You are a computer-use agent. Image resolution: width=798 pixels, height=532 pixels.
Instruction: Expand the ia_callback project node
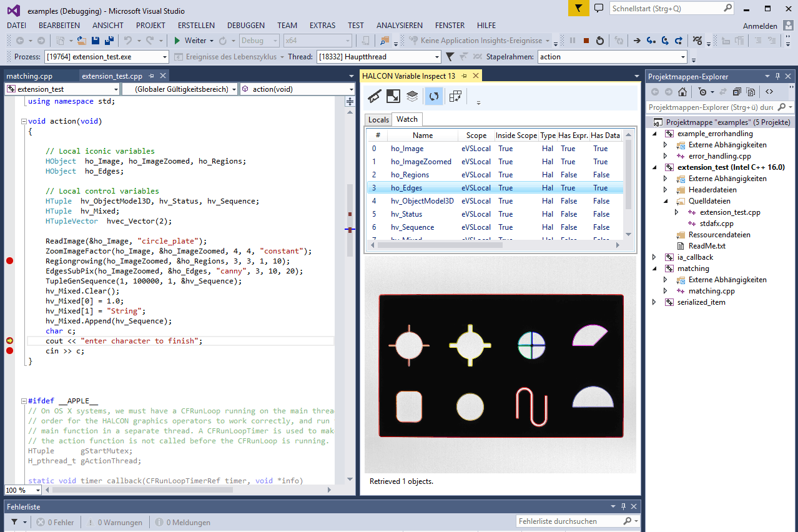coord(654,257)
